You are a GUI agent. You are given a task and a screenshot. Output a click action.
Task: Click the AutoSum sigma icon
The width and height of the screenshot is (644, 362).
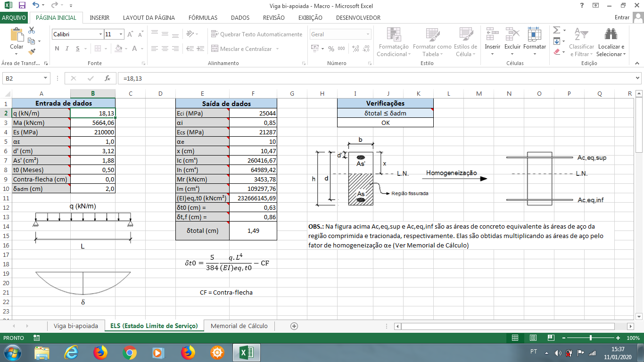[x=556, y=30]
